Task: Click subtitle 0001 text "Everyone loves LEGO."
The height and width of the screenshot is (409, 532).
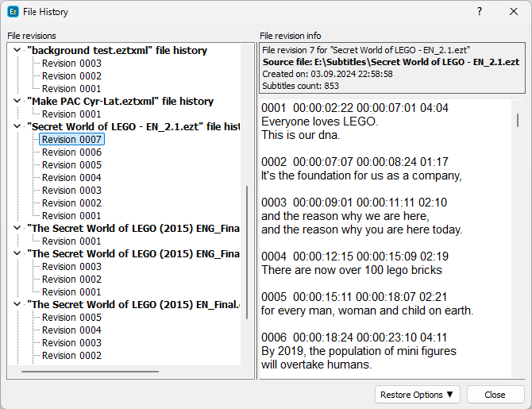Action: (319, 122)
